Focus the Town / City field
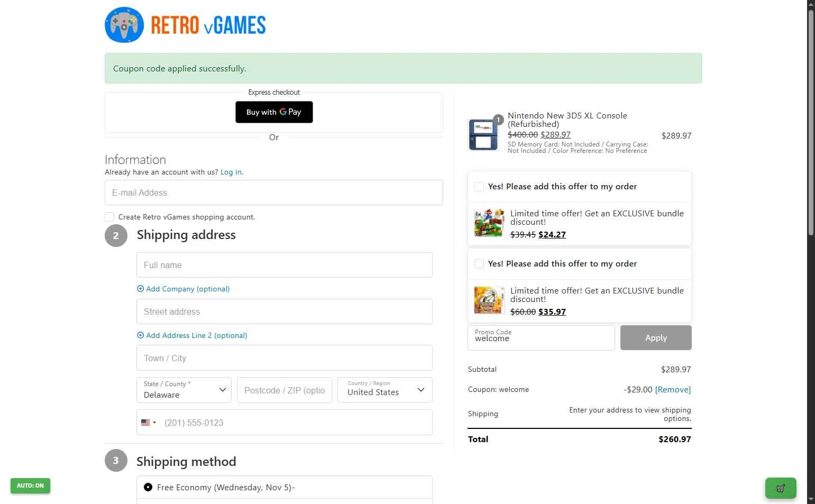 click(285, 358)
